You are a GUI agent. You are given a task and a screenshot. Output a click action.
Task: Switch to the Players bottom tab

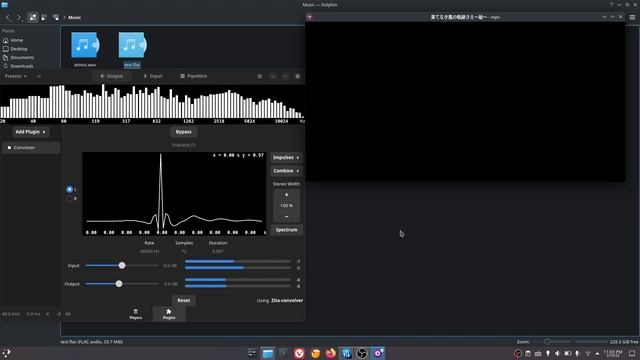(x=136, y=314)
